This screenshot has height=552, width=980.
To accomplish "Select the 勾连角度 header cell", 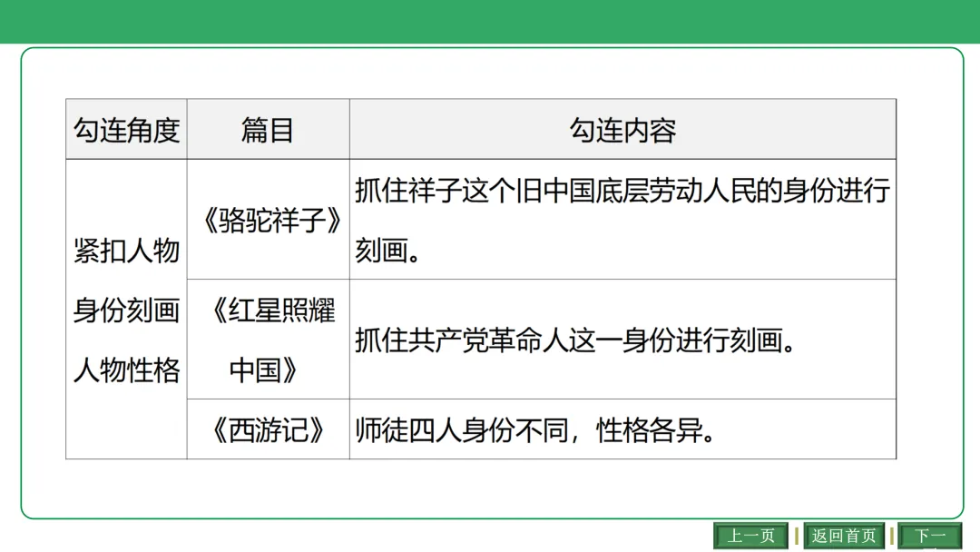I will pos(126,130).
